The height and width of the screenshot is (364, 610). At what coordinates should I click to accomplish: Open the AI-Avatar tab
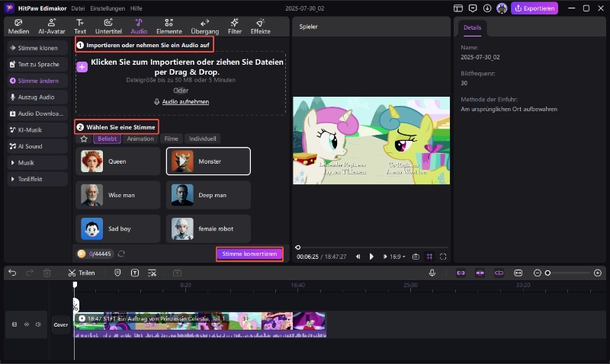51,27
